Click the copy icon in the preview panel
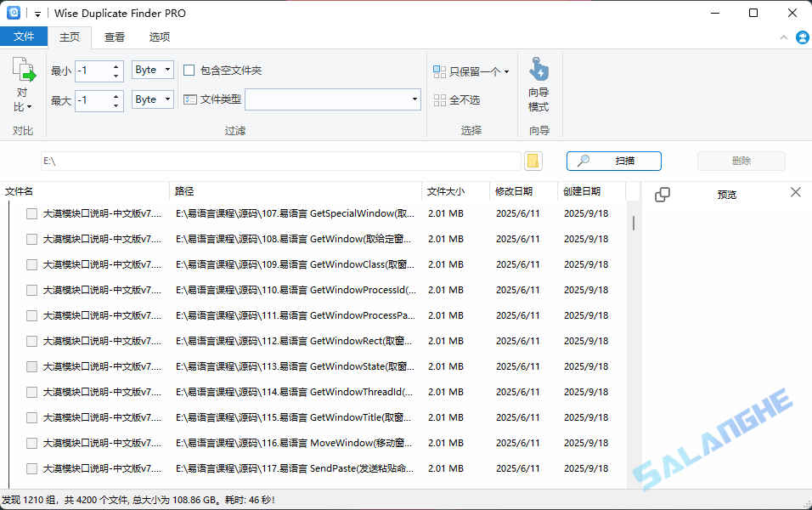812x510 pixels. 663,194
